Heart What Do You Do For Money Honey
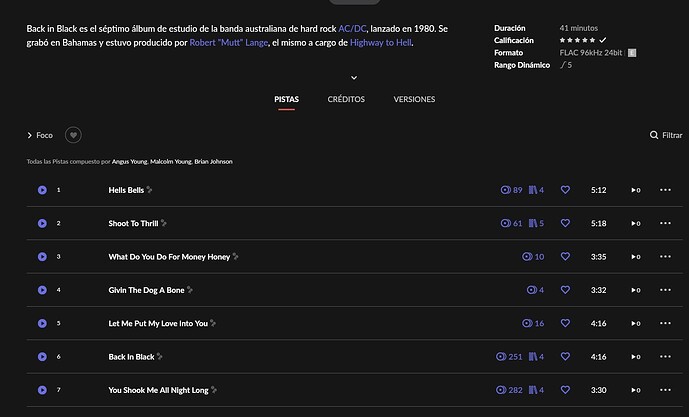The height and width of the screenshot is (417, 689). (566, 257)
